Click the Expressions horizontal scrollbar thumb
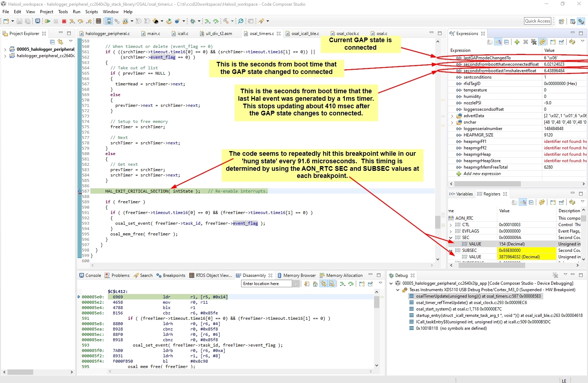This screenshot has height=383, width=588. (487, 184)
